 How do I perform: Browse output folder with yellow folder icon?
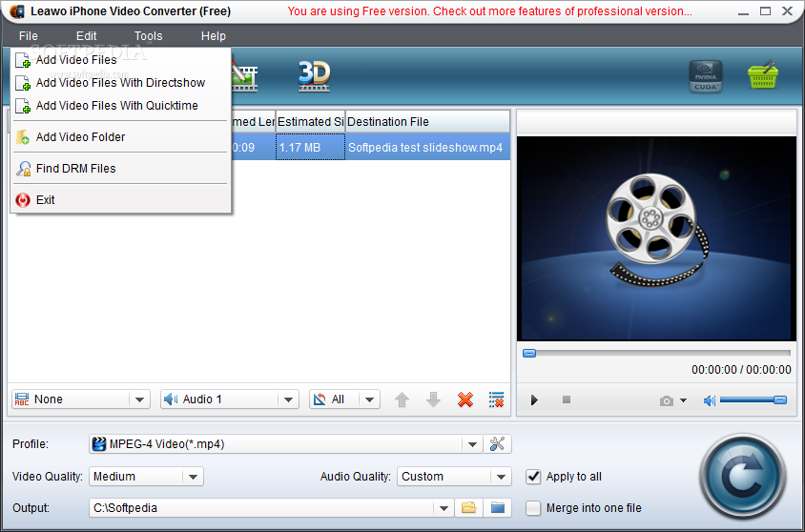tap(468, 507)
